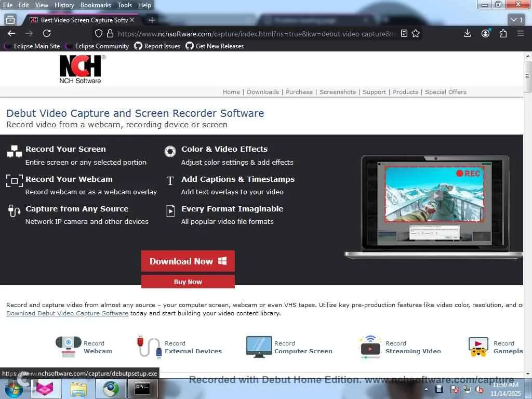
Task: Bookmark this page with the star icon
Action: pyautogui.click(x=416, y=33)
